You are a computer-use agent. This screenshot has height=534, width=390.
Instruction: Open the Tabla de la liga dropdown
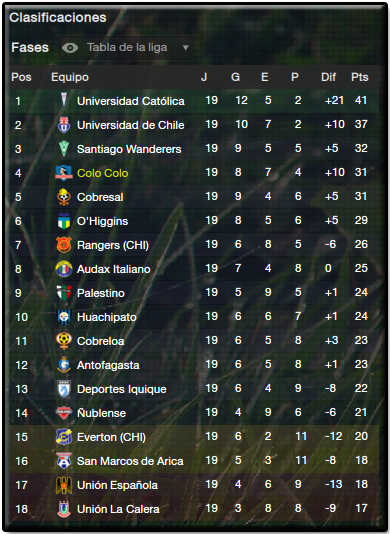click(x=126, y=48)
